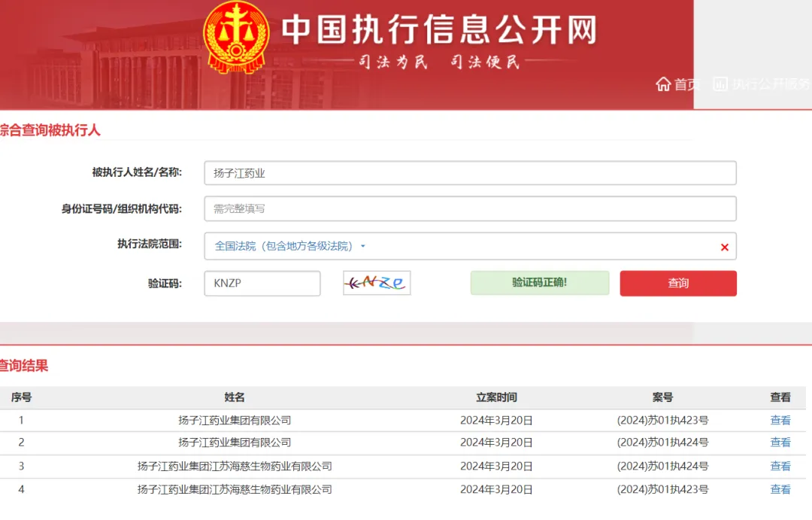Screen dimensions: 812x520
Task: View details for row 3 苏01执424号 海慈生物
Action: [x=780, y=466]
